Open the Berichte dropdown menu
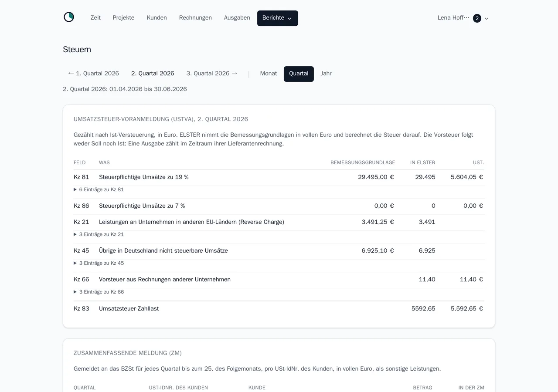This screenshot has height=392, width=558. [278, 18]
